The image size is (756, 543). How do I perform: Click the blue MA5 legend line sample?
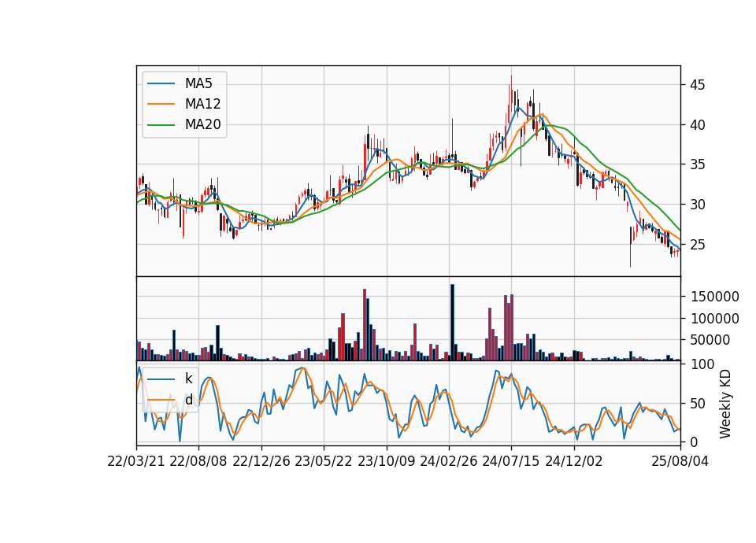(161, 83)
